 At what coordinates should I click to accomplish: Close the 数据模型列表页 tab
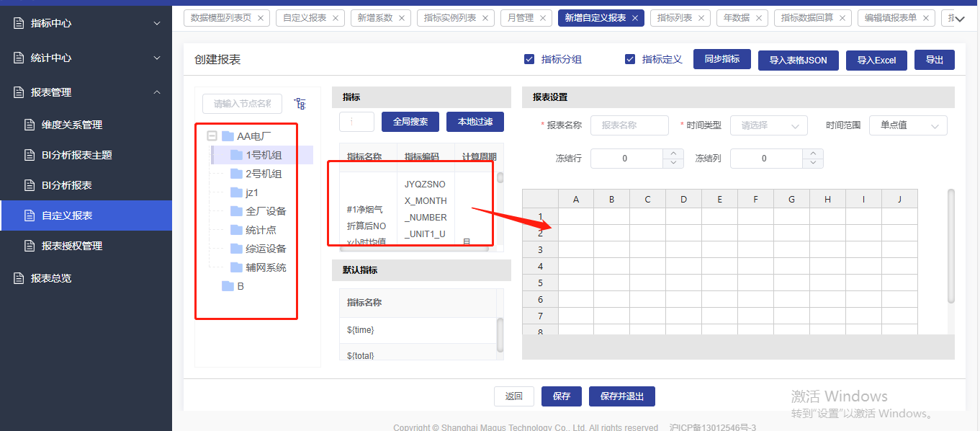(x=260, y=18)
